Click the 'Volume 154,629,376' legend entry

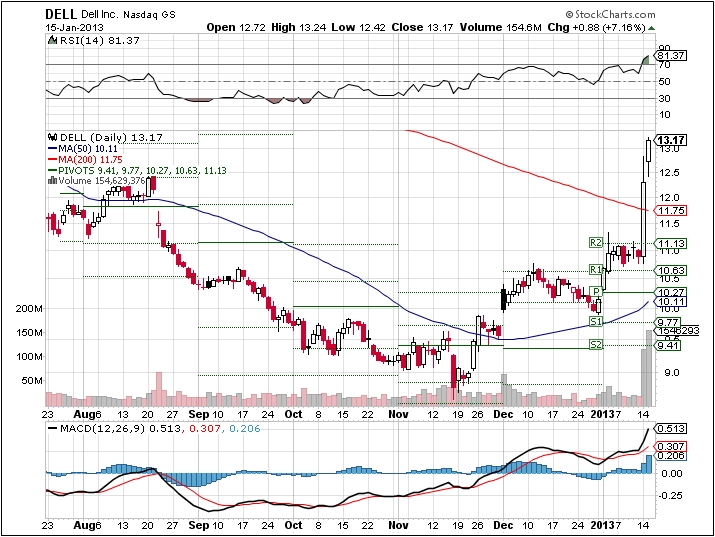tap(102, 181)
